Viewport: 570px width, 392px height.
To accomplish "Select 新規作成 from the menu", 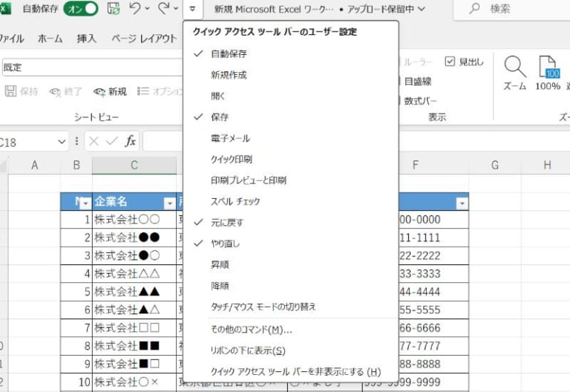I will (x=291, y=75).
